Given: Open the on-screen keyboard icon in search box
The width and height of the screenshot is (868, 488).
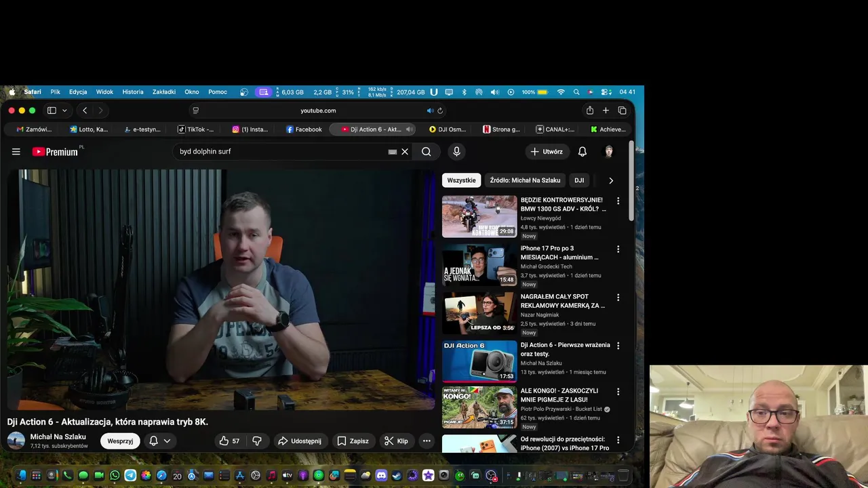Looking at the screenshot, I should click(392, 152).
